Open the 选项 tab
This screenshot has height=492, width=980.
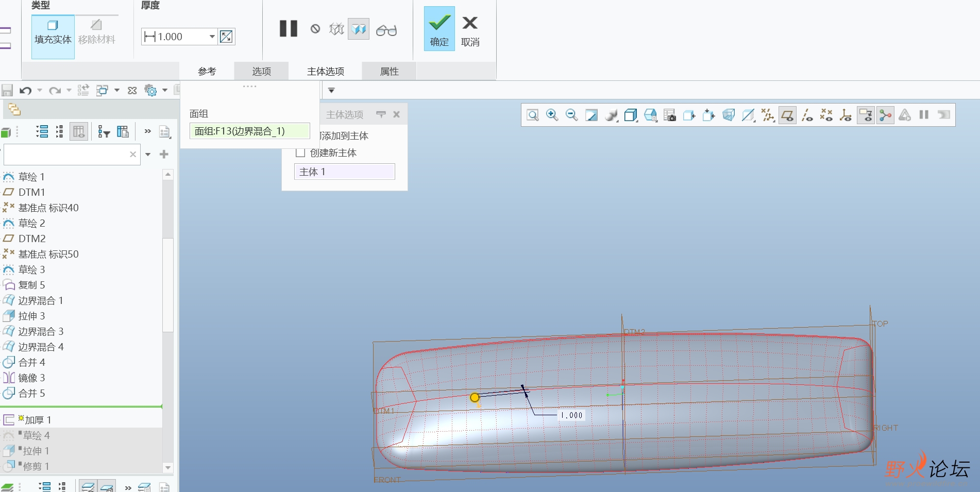[261, 72]
